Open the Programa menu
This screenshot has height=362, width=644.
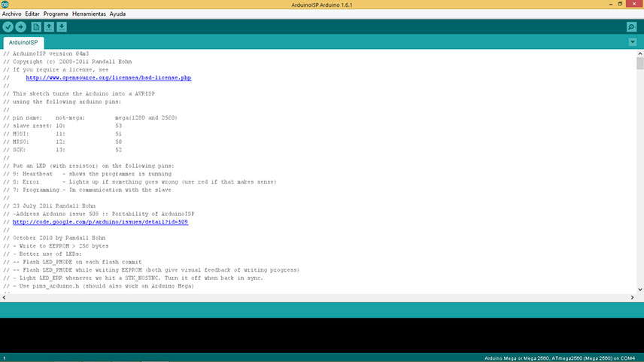(56, 14)
